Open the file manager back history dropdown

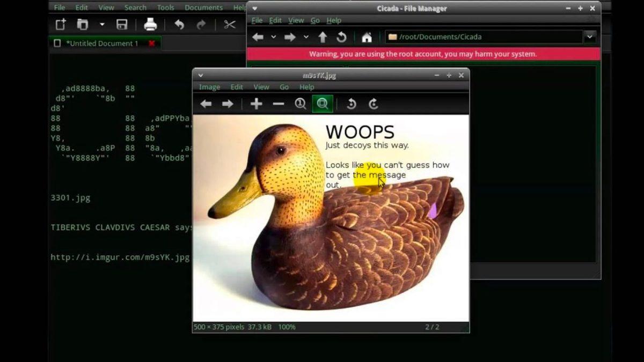[273, 37]
